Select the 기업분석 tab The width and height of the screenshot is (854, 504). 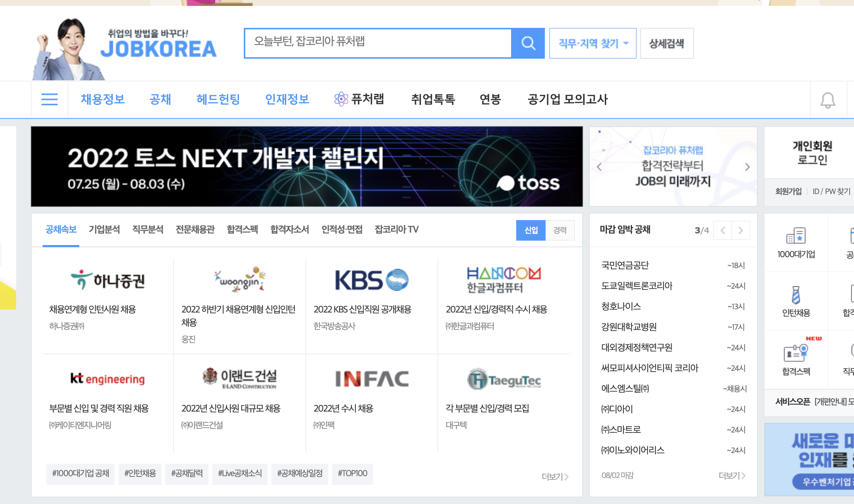(104, 229)
